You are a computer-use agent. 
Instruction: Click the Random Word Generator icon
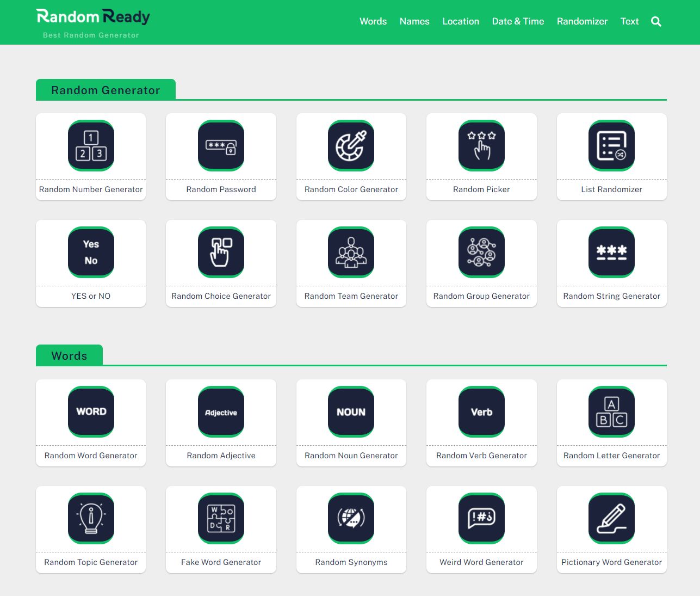coord(91,411)
